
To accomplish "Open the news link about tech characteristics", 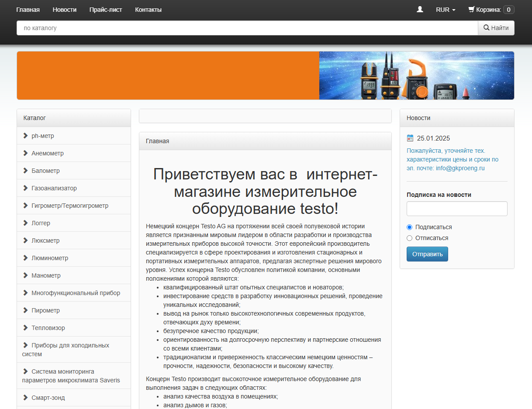I will (x=453, y=159).
